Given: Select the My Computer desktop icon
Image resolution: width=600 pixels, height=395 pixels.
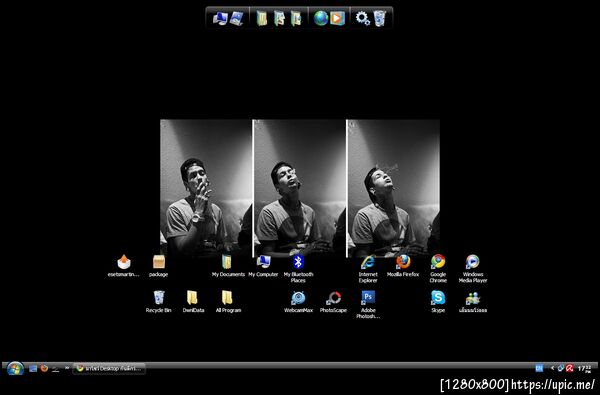Looking at the screenshot, I should point(263,266).
